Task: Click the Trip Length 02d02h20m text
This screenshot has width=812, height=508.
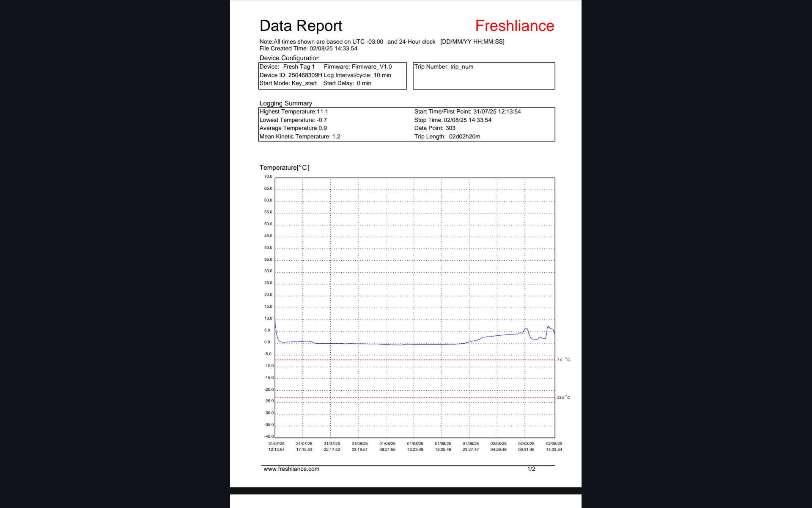Action: click(447, 136)
